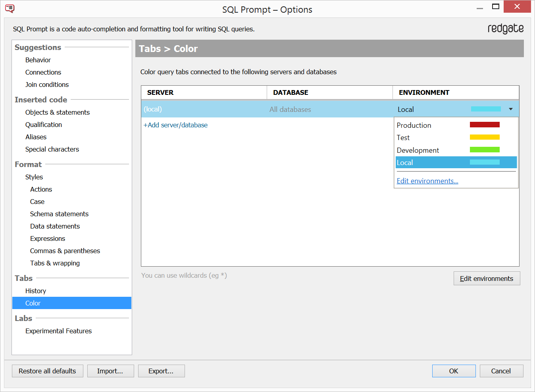Open the Import... settings button
Image resolution: width=535 pixels, height=392 pixels.
[110, 371]
